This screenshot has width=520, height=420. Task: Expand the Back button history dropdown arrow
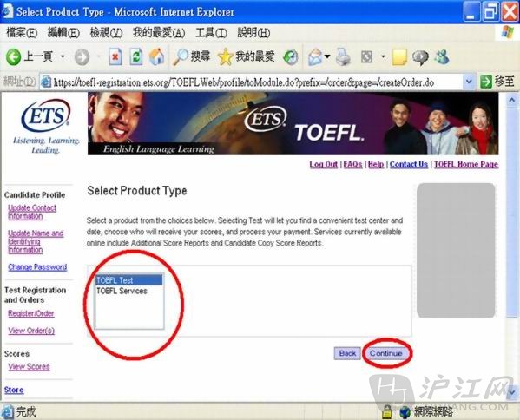coord(63,56)
